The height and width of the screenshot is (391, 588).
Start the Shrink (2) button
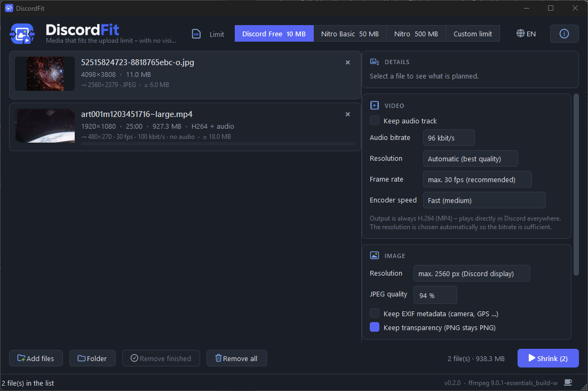click(x=548, y=358)
